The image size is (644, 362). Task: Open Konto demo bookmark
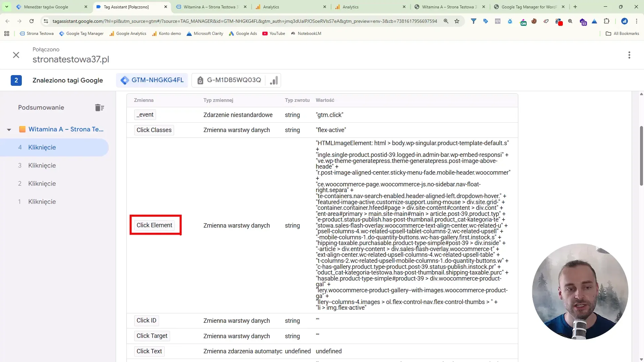pos(167,34)
